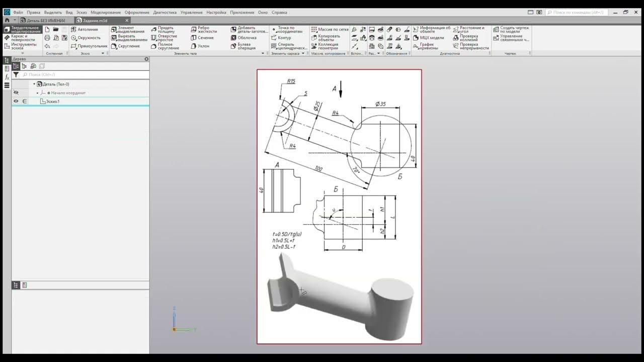This screenshot has width=644, height=362.
Task: Select the Контур tool
Action: [281, 38]
